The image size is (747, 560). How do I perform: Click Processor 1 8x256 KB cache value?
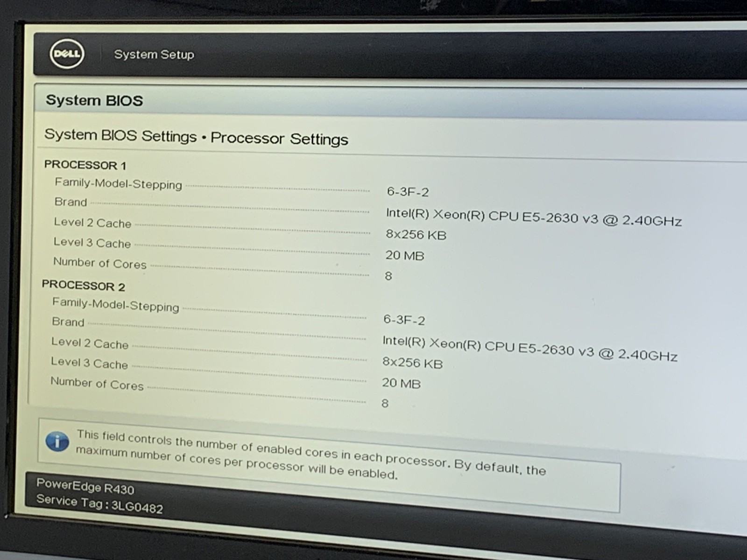pyautogui.click(x=416, y=234)
